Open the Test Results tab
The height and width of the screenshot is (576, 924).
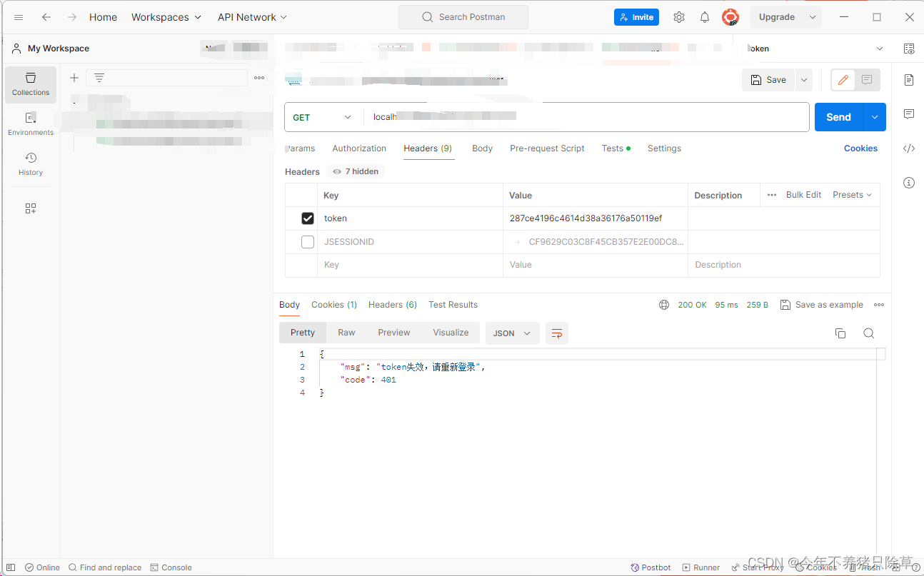[453, 305]
